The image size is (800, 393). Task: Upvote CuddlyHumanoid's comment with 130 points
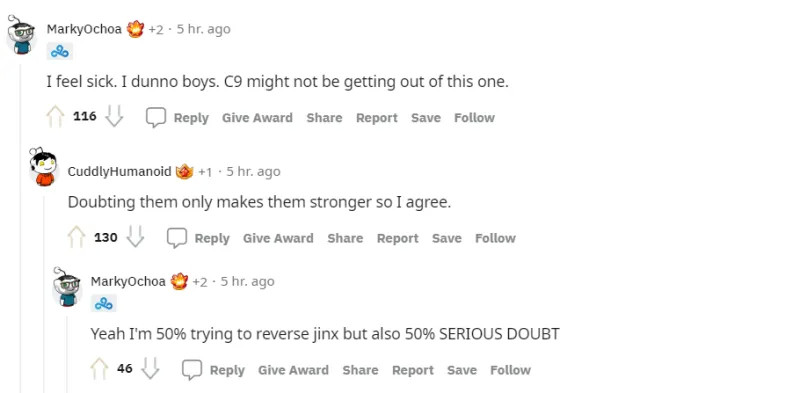[77, 237]
